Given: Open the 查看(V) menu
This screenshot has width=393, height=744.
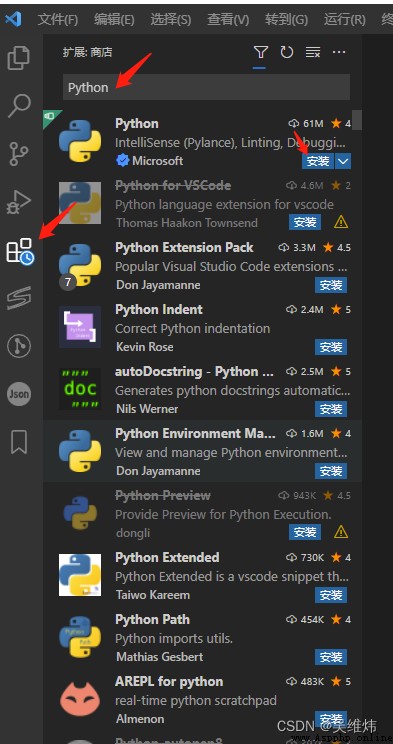Looking at the screenshot, I should [x=228, y=19].
